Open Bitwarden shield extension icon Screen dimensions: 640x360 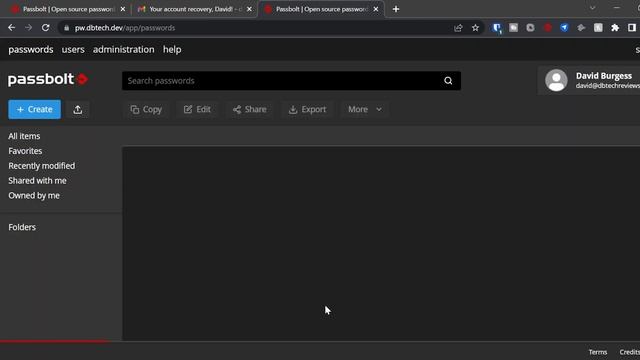coord(497,28)
